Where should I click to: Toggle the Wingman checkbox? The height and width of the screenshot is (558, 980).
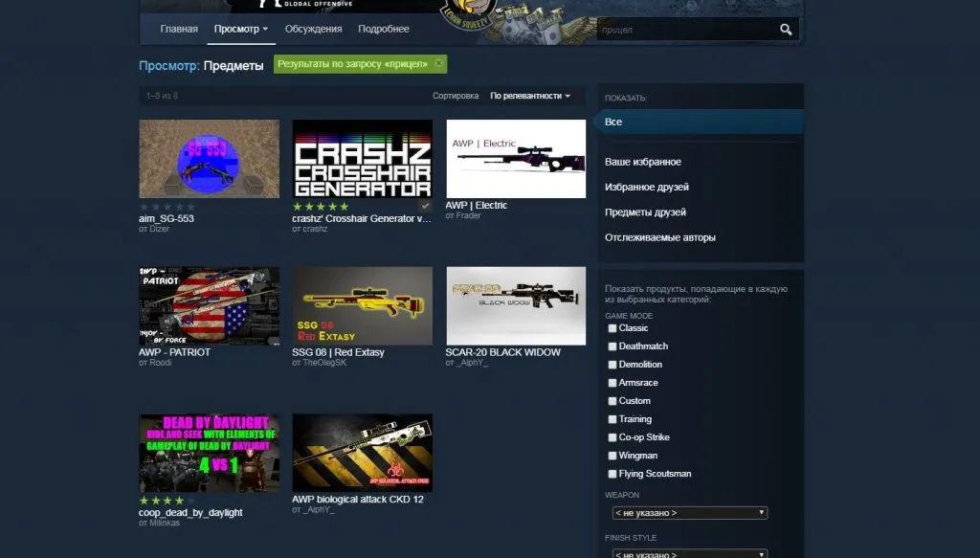click(x=612, y=456)
